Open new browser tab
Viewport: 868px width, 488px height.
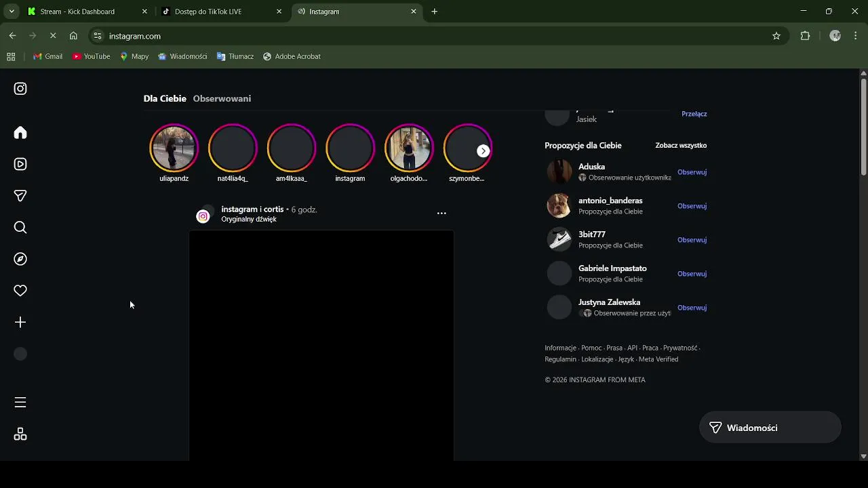[435, 12]
